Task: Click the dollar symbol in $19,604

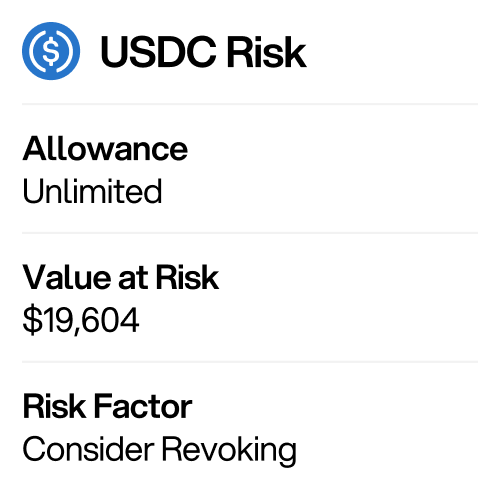Action: click(x=33, y=320)
